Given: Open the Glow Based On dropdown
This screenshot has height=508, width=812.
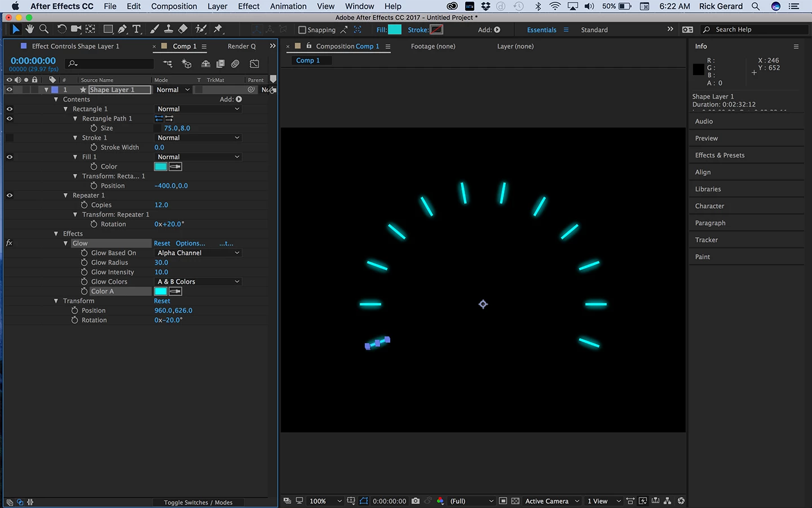Looking at the screenshot, I should click(198, 253).
